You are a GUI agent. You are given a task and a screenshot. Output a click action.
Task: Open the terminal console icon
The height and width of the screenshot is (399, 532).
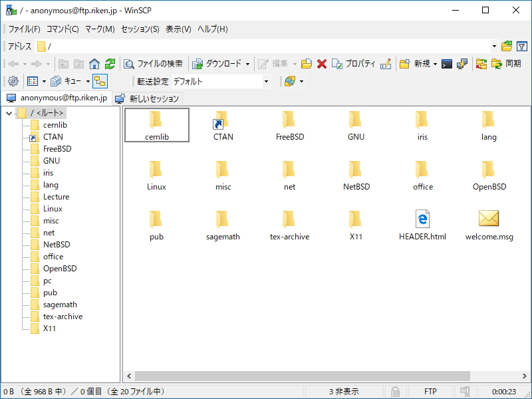click(x=446, y=63)
